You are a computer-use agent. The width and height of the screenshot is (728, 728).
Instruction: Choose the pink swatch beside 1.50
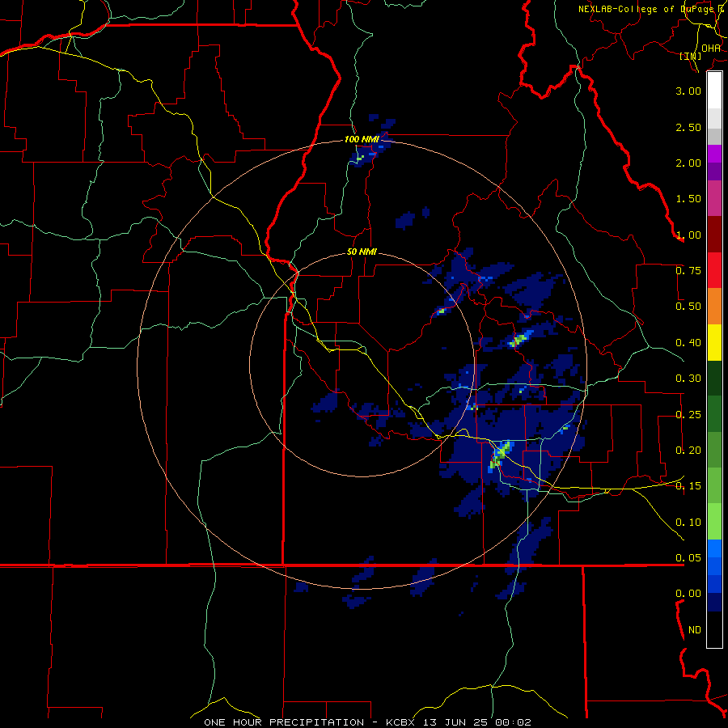tap(714, 198)
